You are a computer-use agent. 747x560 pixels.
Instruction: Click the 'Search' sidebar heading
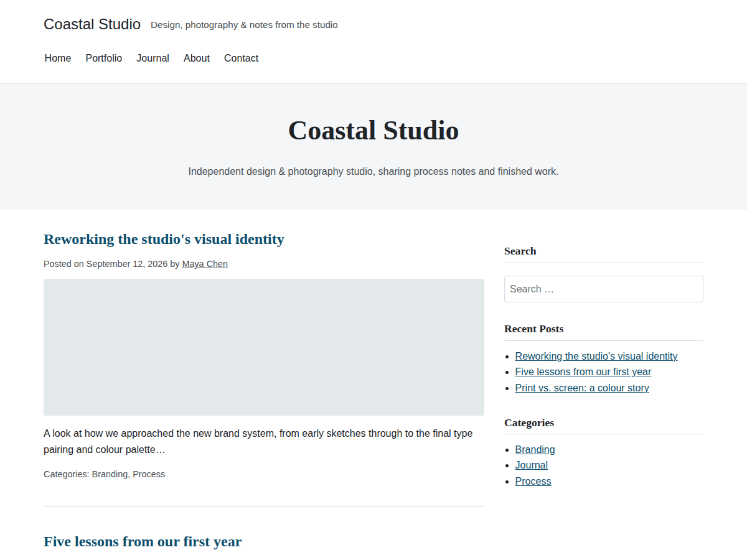tap(520, 251)
